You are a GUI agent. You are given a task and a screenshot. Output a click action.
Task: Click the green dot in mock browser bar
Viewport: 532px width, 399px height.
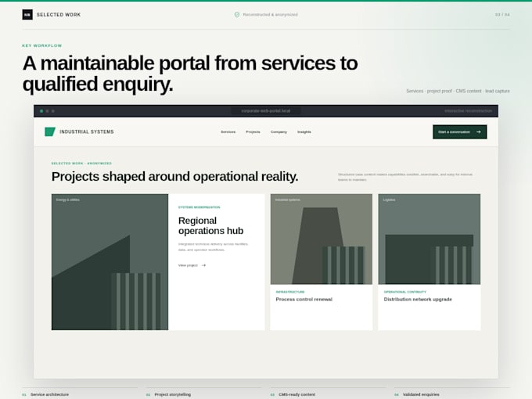[41, 111]
